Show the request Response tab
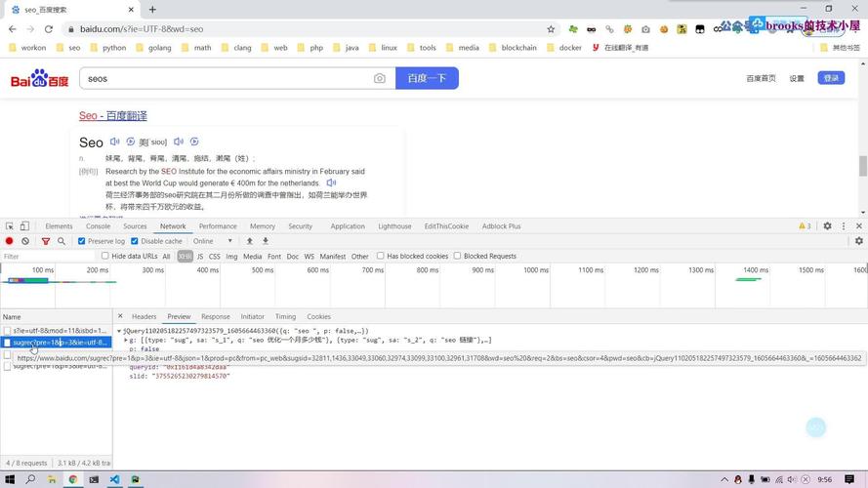 pos(216,316)
